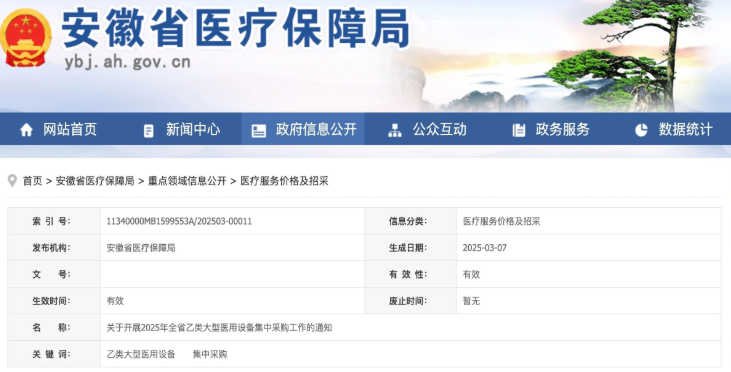The height and width of the screenshot is (372, 731).
Task: Click the keyword 集中采购
Action: click(x=210, y=354)
